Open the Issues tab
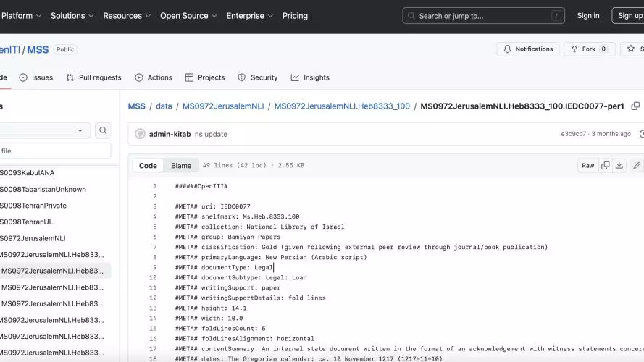The height and width of the screenshot is (362, 644). point(36,77)
